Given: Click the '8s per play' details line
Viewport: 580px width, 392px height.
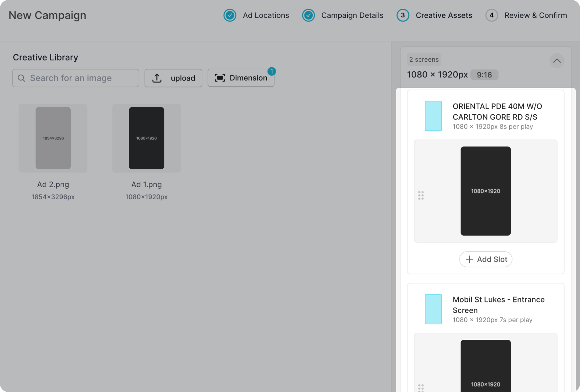Looking at the screenshot, I should (493, 126).
